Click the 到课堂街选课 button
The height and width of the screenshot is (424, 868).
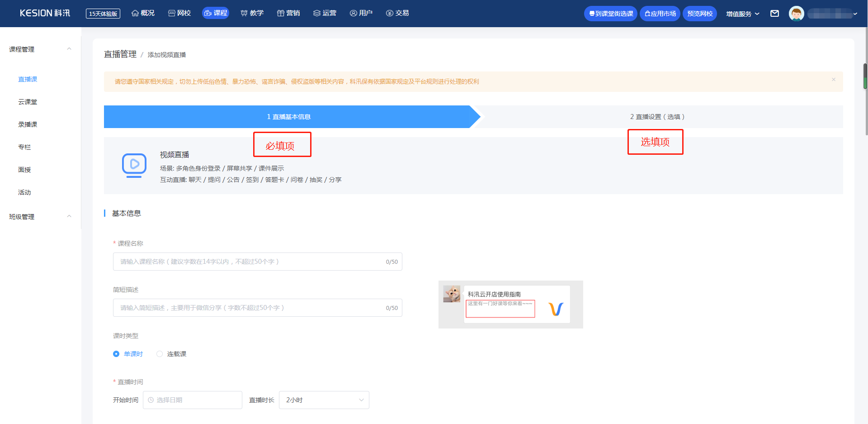[x=611, y=14]
